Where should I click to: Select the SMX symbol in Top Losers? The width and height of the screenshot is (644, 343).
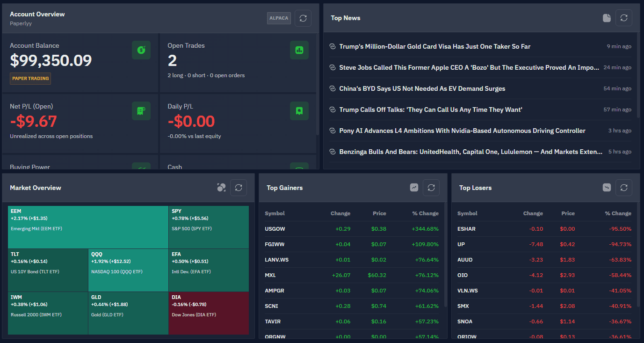[x=463, y=306]
